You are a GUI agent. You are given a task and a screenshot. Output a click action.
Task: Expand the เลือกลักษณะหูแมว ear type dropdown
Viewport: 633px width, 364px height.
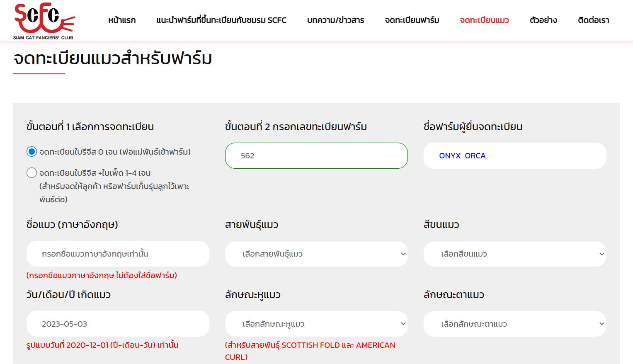coord(316,324)
